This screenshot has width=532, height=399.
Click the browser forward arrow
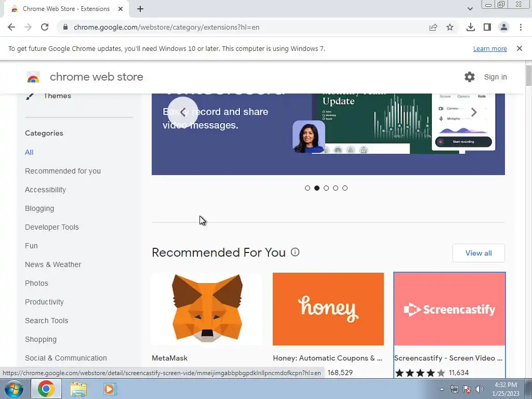pyautogui.click(x=28, y=27)
